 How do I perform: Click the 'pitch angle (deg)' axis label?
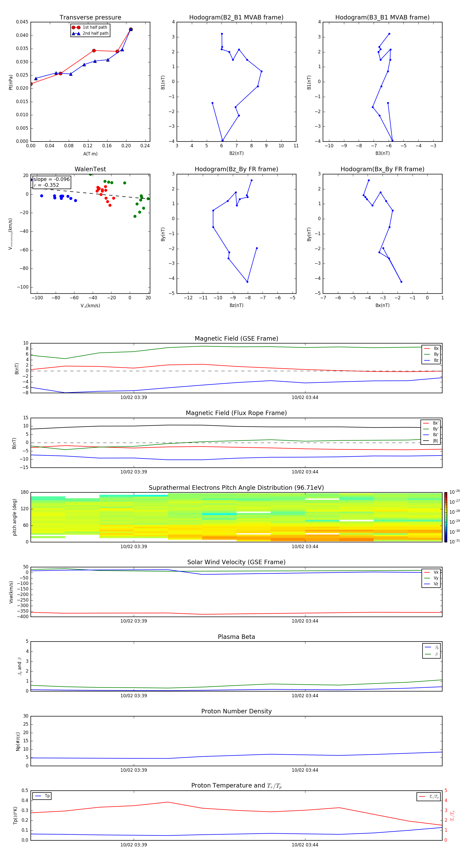click(14, 517)
